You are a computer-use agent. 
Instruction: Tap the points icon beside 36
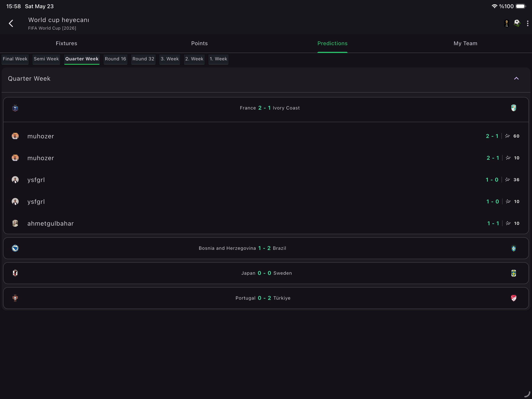pos(507,180)
